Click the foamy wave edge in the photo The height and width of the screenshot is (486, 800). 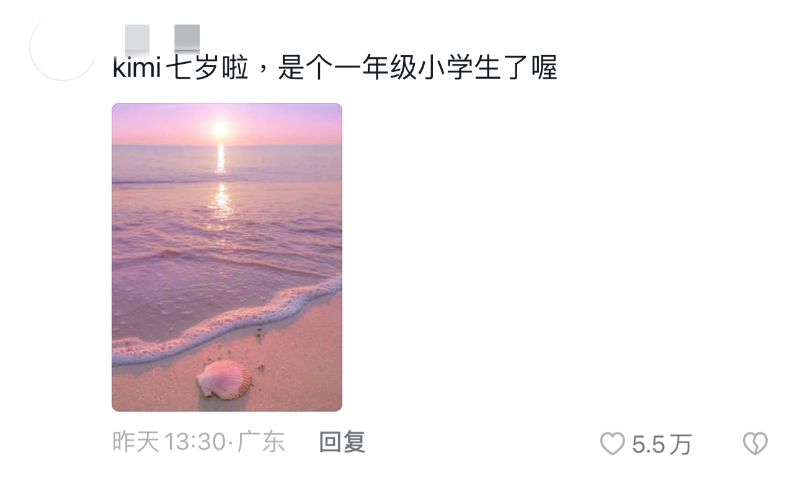(227, 321)
